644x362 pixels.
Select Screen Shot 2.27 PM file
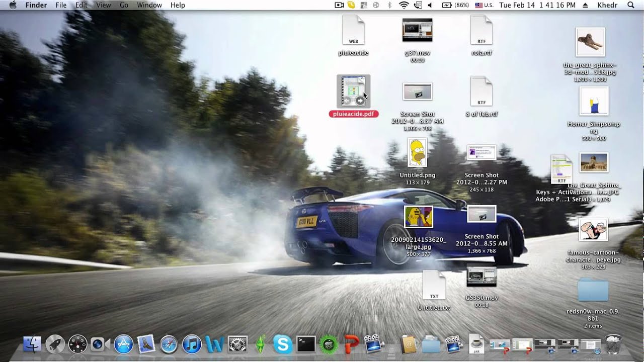point(481,153)
